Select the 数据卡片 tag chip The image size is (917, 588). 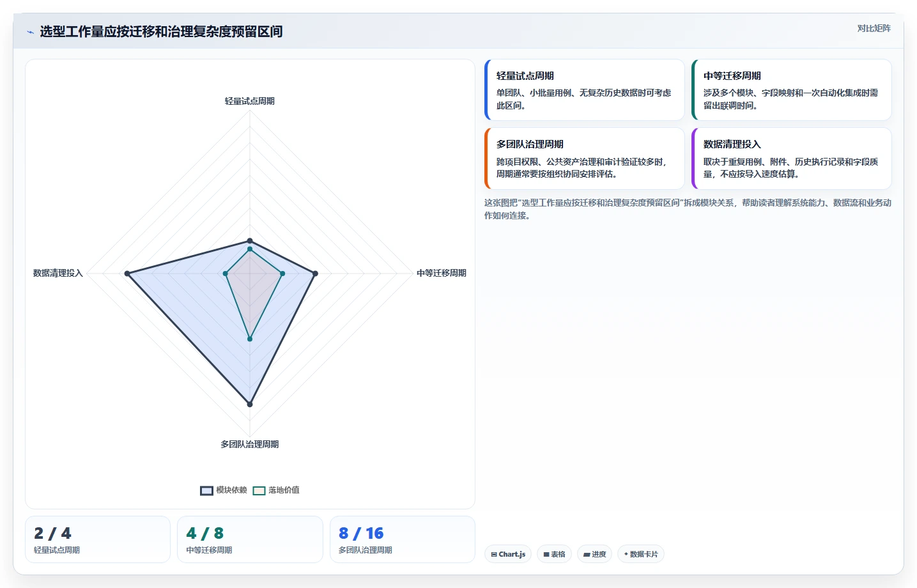640,554
